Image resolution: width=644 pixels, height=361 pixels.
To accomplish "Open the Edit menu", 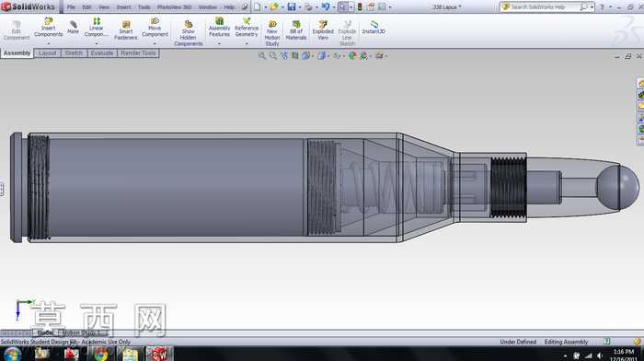I will [x=86, y=7].
